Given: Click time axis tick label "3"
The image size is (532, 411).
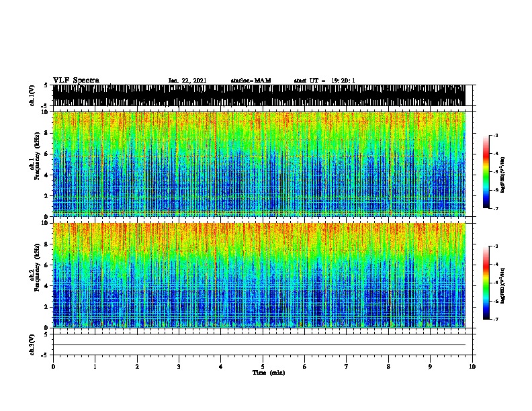Looking at the screenshot, I should [179, 367].
